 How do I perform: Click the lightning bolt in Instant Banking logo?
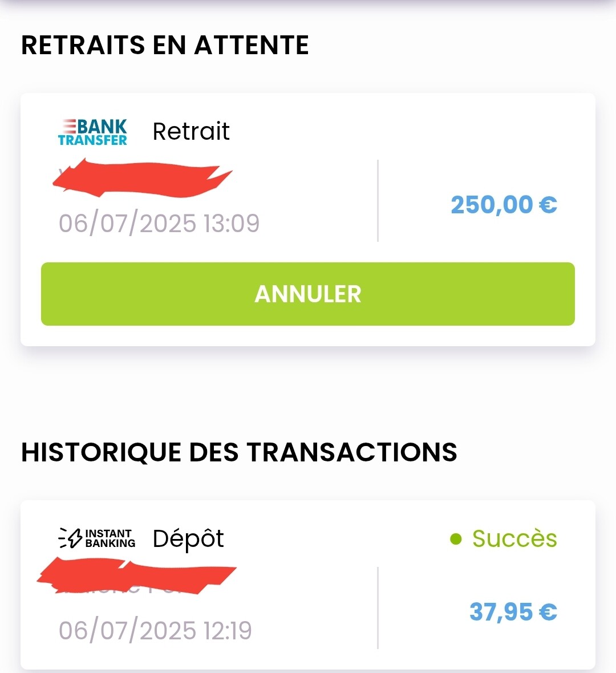click(x=75, y=538)
